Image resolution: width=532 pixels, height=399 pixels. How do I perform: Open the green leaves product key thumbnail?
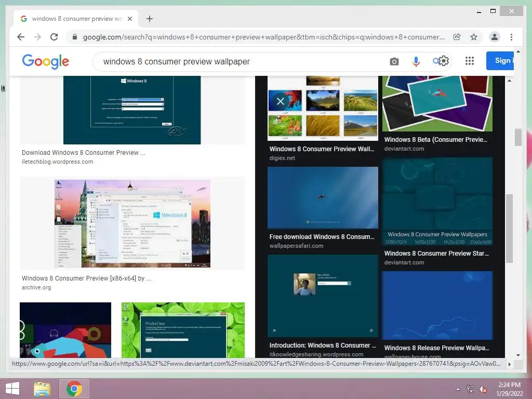pos(183,330)
